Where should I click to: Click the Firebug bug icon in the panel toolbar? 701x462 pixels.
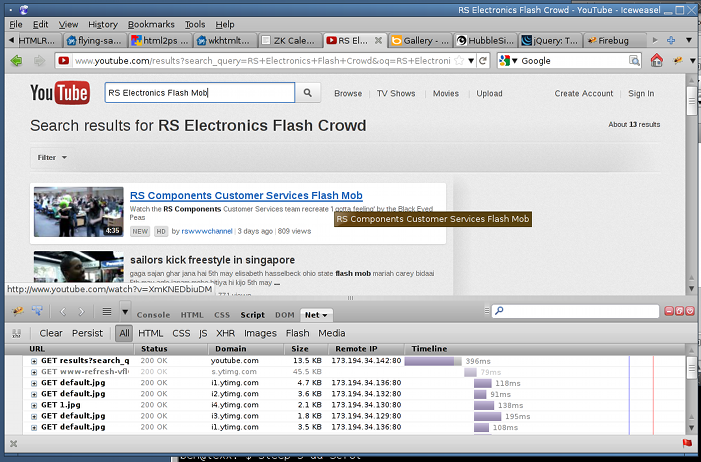point(17,311)
